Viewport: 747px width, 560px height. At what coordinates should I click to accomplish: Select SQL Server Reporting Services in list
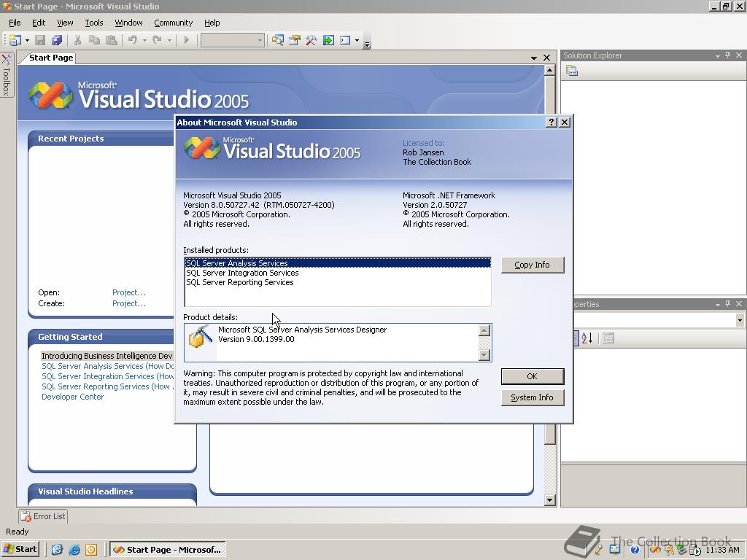(x=338, y=282)
